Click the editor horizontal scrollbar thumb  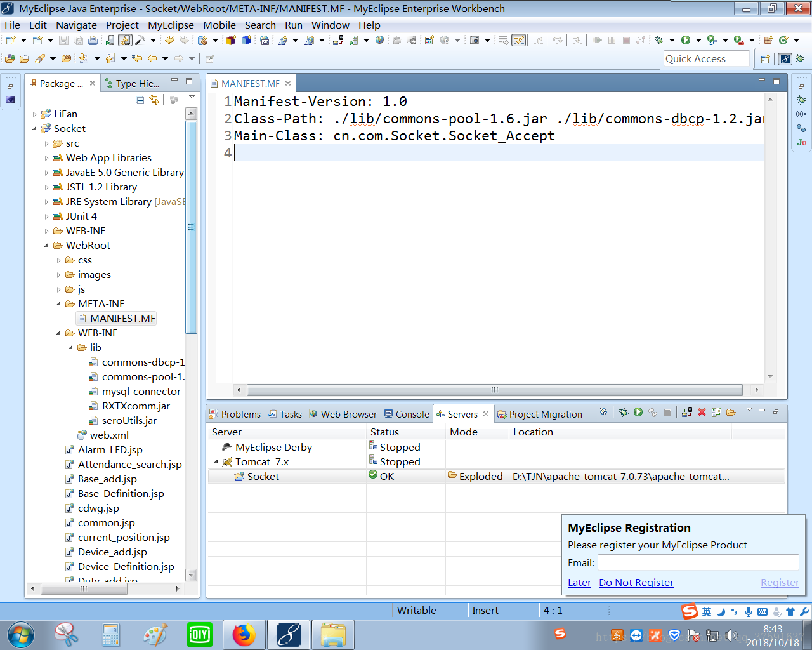coord(495,390)
